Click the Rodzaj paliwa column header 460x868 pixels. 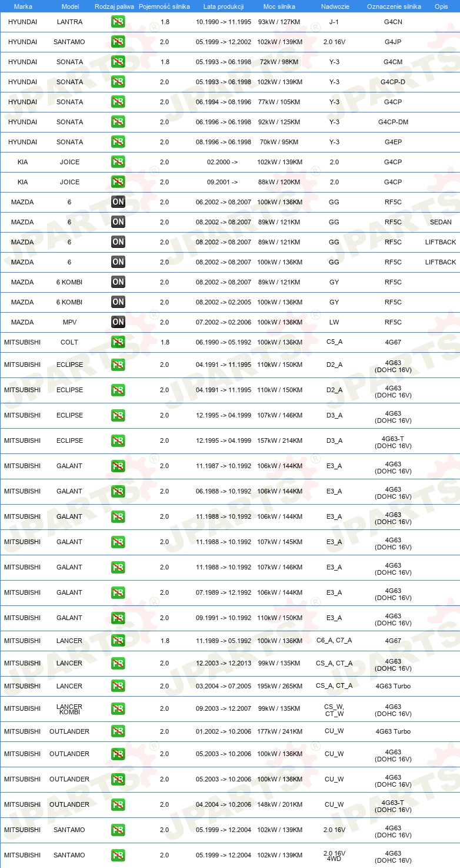coord(115,6)
